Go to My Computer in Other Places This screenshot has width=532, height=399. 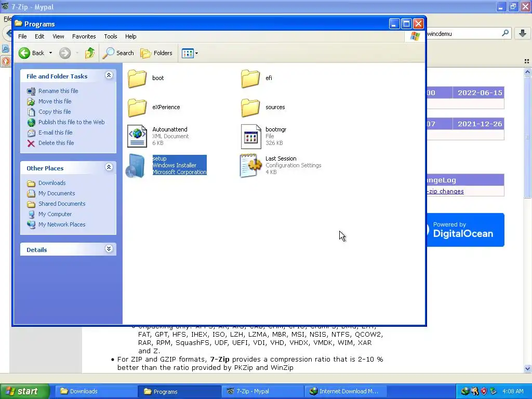(x=55, y=214)
